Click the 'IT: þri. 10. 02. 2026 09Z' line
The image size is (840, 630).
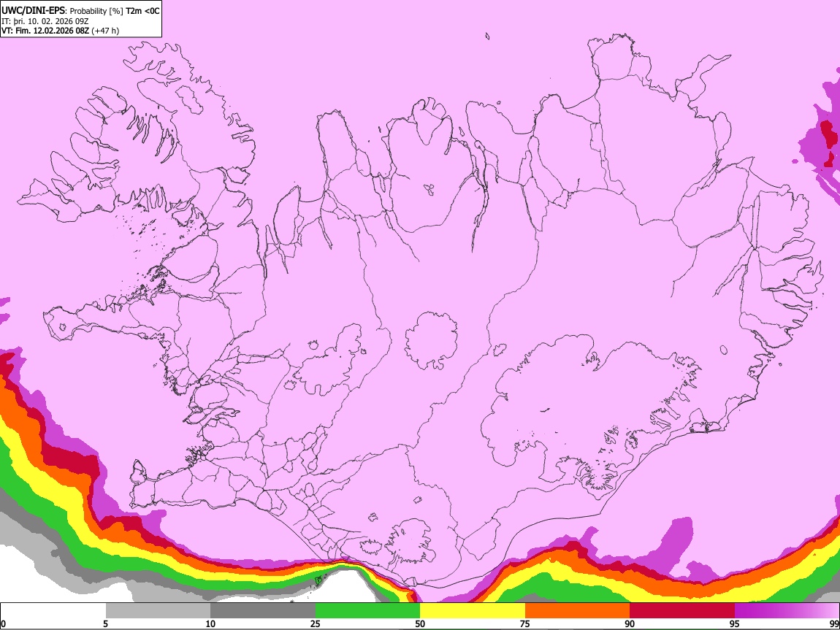coord(45,21)
